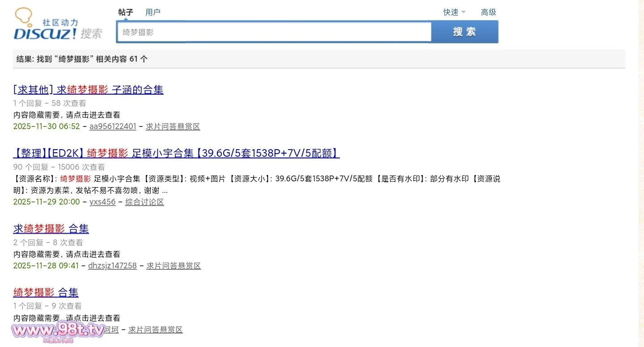
Task: Expand the 快速 dropdown
Action: pyautogui.click(x=454, y=12)
